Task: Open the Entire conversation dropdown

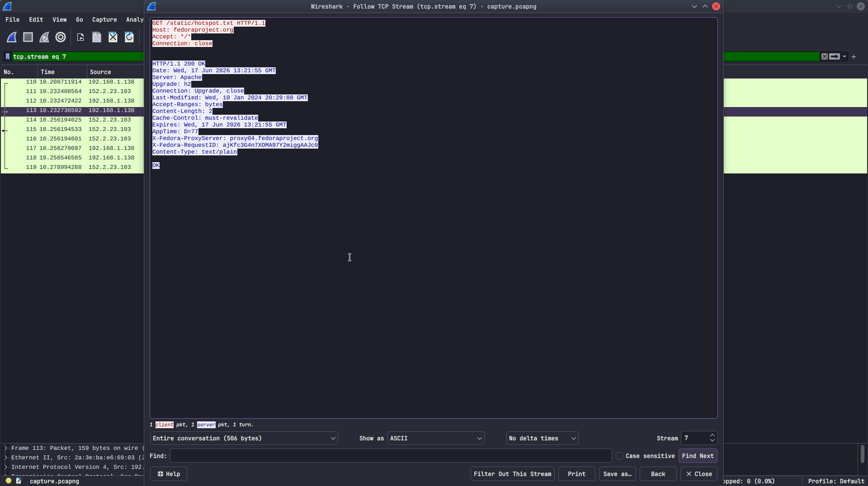Action: pyautogui.click(x=244, y=439)
